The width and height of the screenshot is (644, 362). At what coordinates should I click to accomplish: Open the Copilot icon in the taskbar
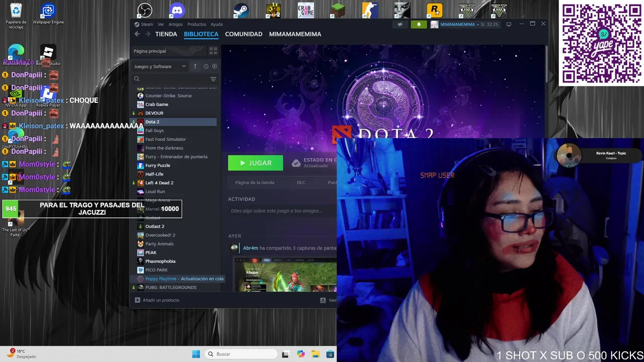(301, 354)
